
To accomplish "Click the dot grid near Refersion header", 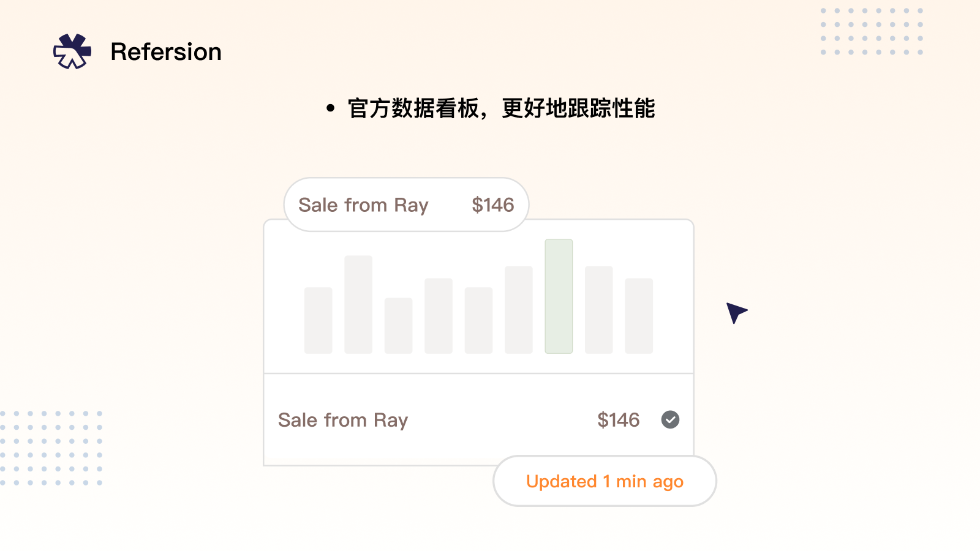I will coord(872,32).
